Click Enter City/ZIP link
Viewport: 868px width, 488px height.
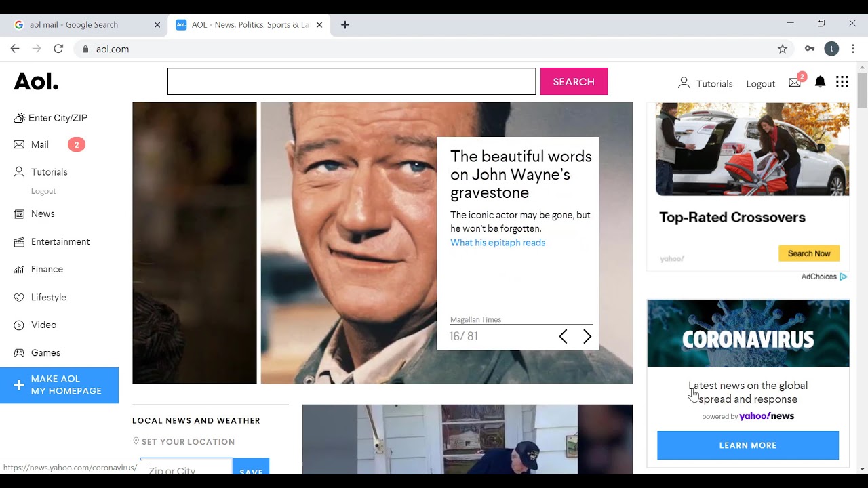(58, 118)
